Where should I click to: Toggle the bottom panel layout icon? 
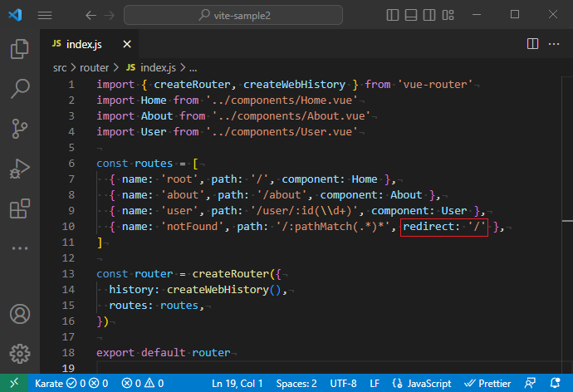tap(411, 15)
